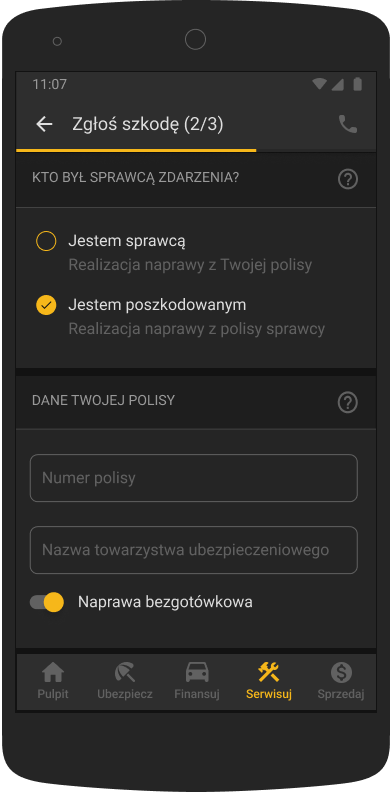Switch to the Finansuj tab label
392x792 pixels.
pyautogui.click(x=197, y=694)
